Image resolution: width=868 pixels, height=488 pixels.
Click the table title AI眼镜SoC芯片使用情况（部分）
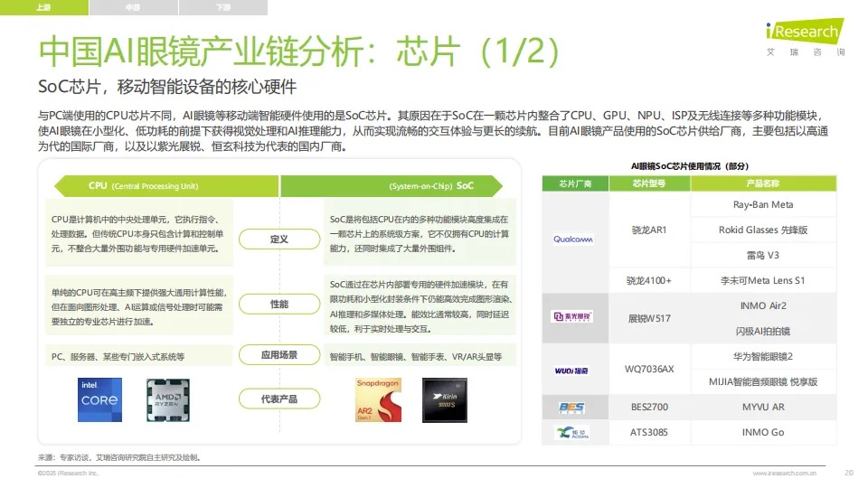coord(690,166)
